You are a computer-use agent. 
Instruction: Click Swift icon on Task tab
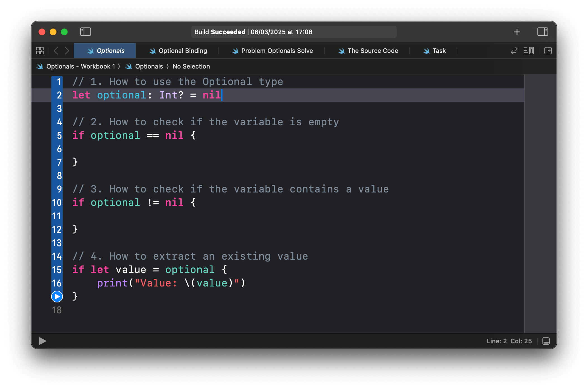click(426, 51)
